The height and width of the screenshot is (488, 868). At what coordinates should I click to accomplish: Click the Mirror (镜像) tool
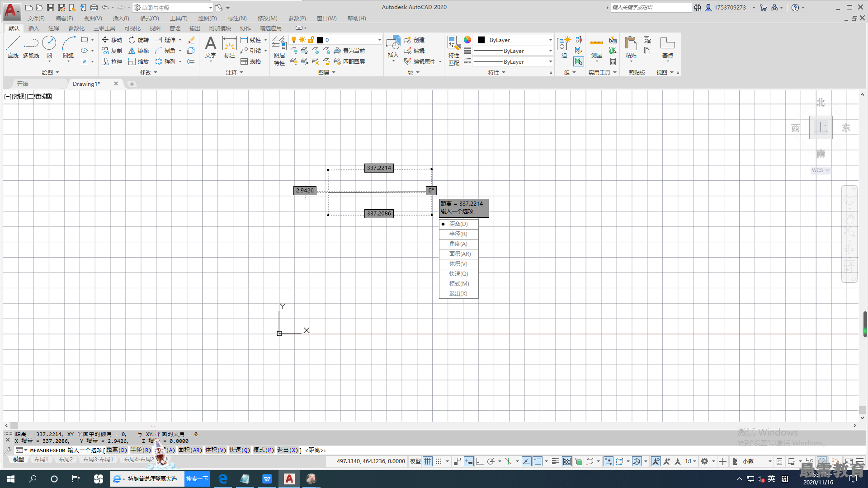138,51
